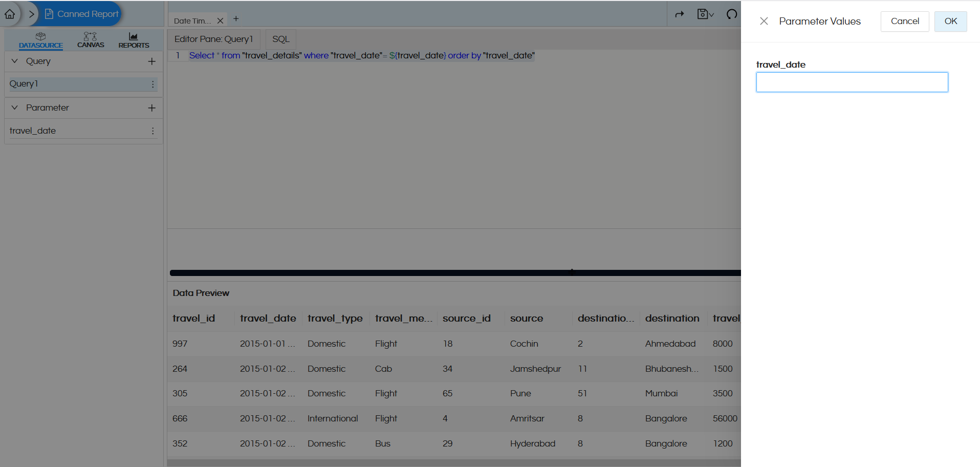Expand the breadcrumb arrow next to Home

pos(31,14)
